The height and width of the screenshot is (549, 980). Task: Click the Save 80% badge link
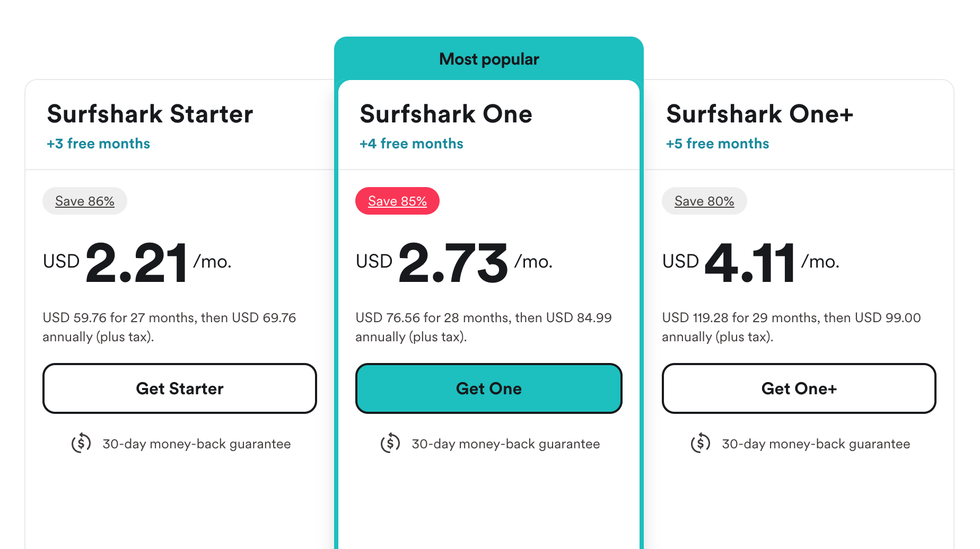[704, 201]
